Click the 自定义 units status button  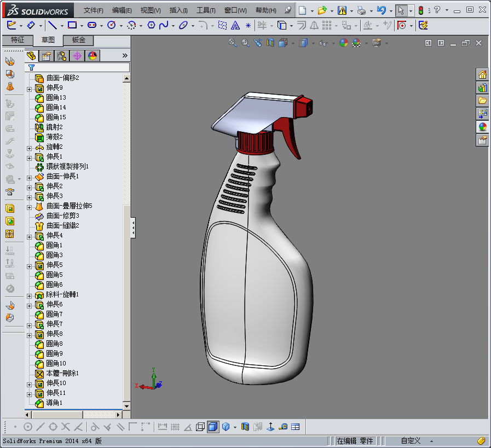pos(411,441)
